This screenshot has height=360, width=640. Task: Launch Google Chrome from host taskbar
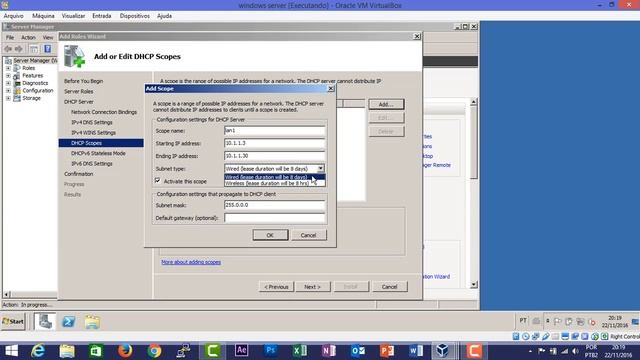[155, 351]
